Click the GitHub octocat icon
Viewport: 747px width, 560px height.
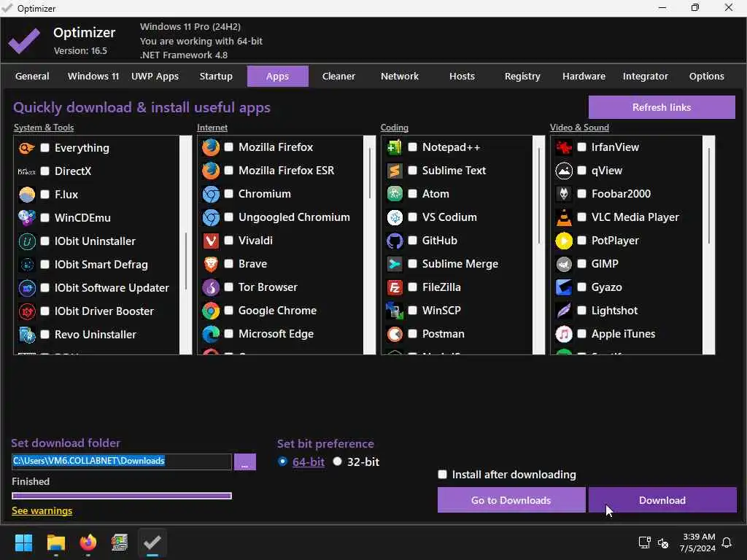tap(395, 241)
